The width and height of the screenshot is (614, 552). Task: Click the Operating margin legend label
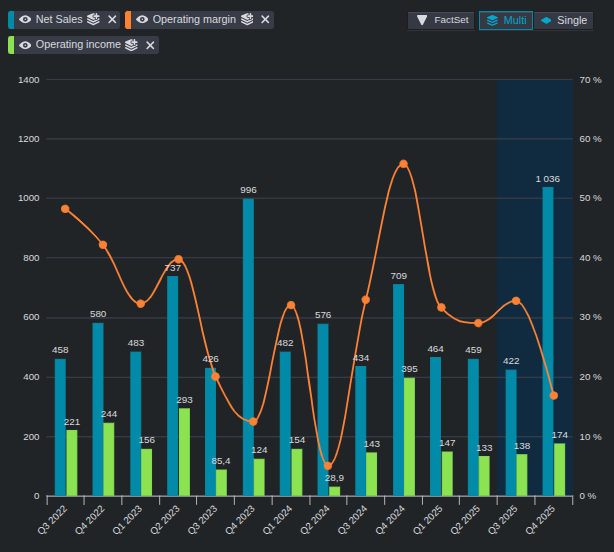[194, 20]
